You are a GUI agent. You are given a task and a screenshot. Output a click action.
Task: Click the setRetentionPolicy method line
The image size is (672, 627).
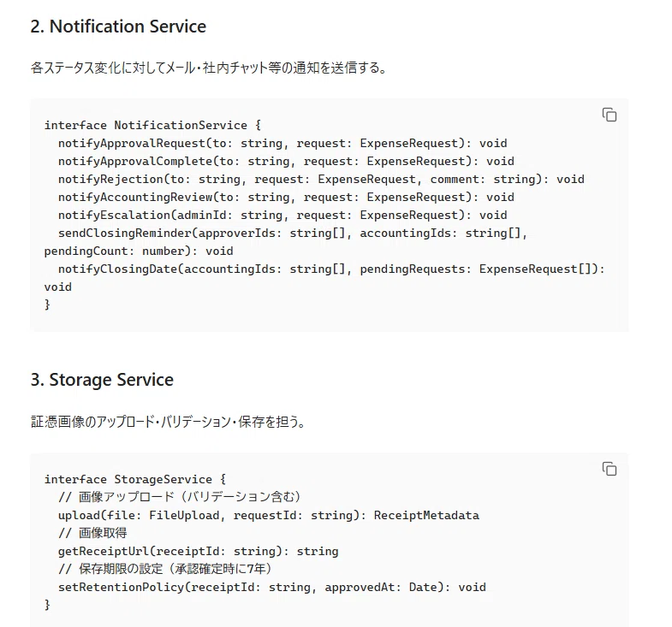(272, 587)
